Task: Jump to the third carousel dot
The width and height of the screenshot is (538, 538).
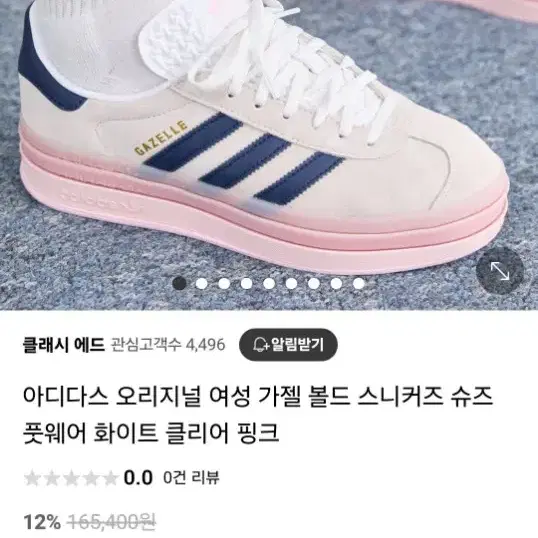Action: pos(224,283)
